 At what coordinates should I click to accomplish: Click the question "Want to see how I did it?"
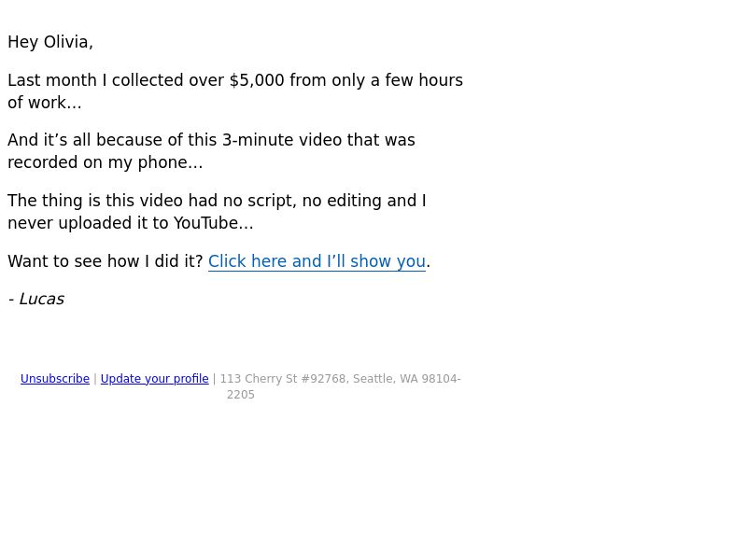(x=106, y=261)
